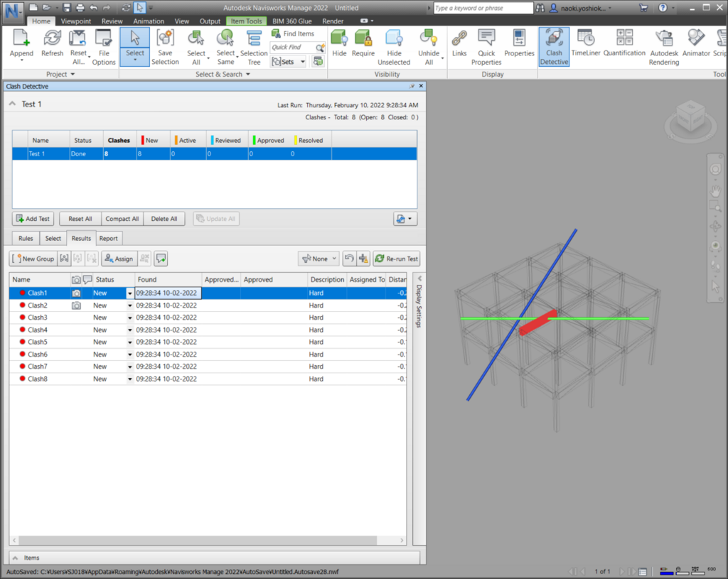
Task: Switch to the Select tab in Clash Detective
Action: [53, 238]
